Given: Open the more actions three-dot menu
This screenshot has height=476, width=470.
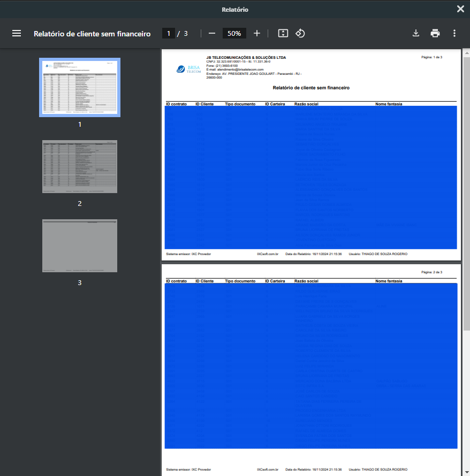Looking at the screenshot, I should (x=454, y=33).
